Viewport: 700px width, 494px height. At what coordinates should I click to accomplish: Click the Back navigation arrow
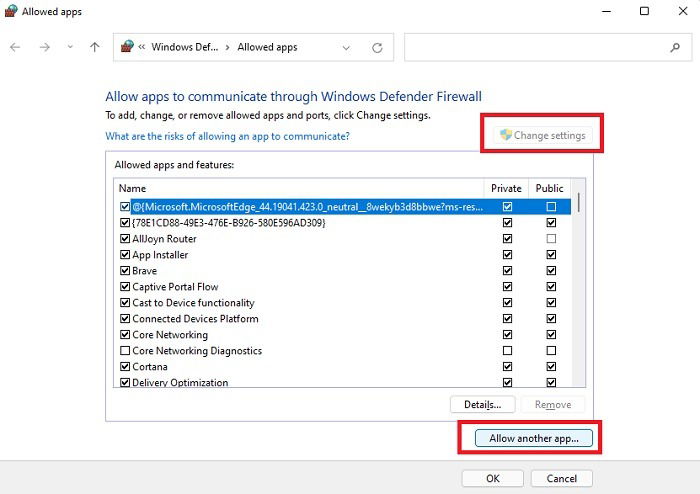tap(15, 47)
